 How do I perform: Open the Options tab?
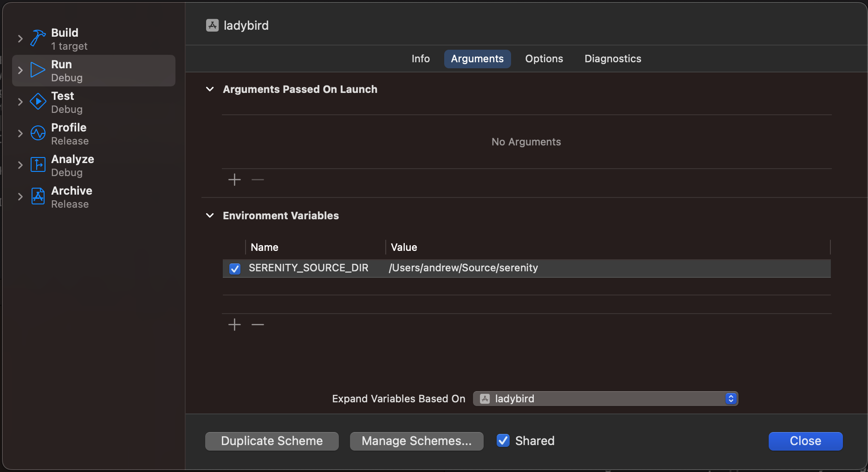(544, 59)
